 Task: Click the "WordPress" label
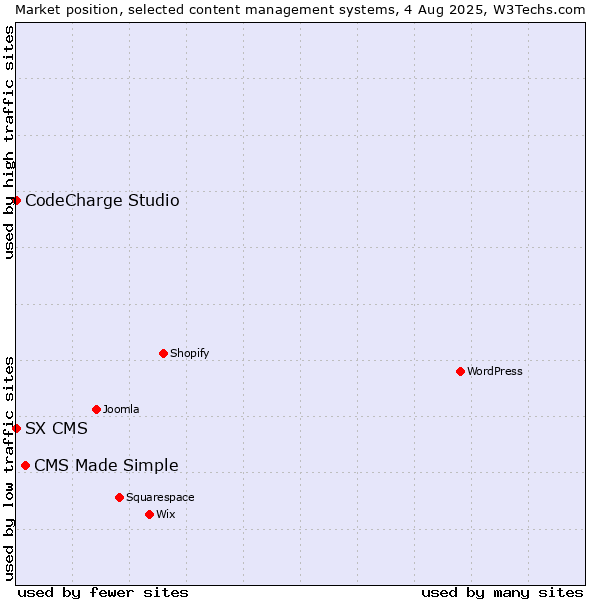[x=494, y=371]
